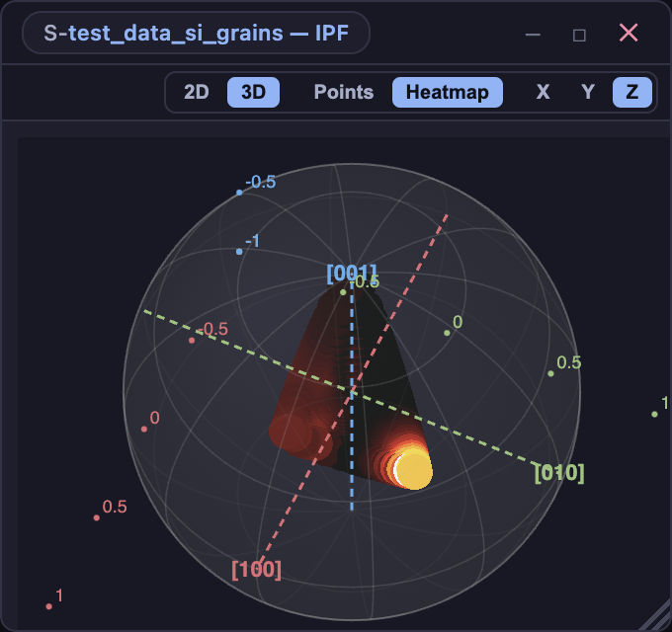Image resolution: width=672 pixels, height=632 pixels.
Task: Show data as Points
Action: [x=344, y=92]
